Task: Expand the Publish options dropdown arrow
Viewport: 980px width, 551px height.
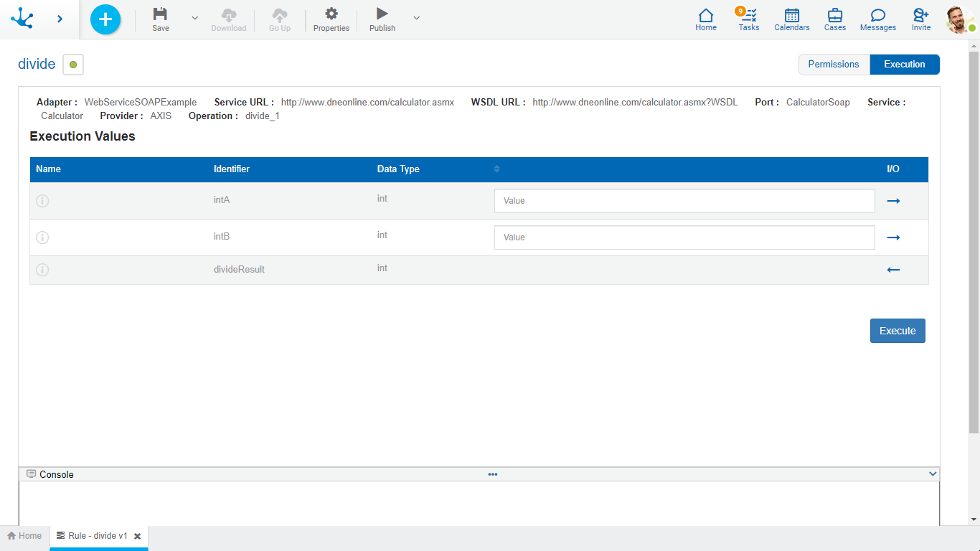Action: click(x=417, y=18)
